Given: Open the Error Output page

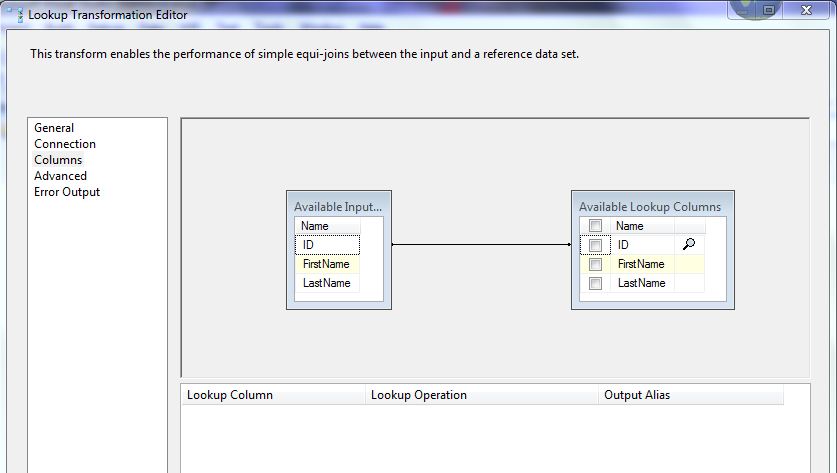Looking at the screenshot, I should click(67, 192).
